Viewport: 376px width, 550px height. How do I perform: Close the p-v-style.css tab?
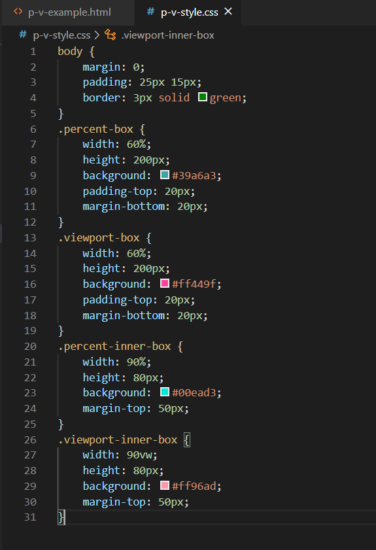(x=228, y=12)
